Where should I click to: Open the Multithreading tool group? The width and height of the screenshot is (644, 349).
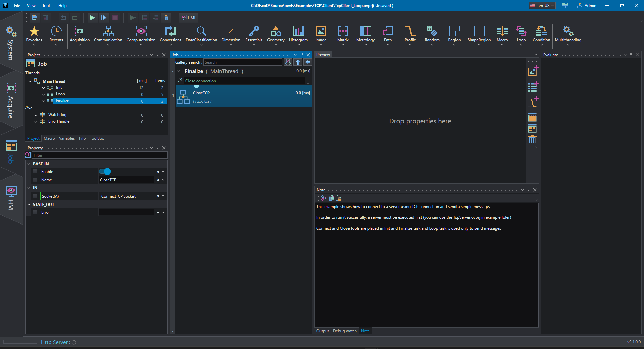[x=568, y=34]
